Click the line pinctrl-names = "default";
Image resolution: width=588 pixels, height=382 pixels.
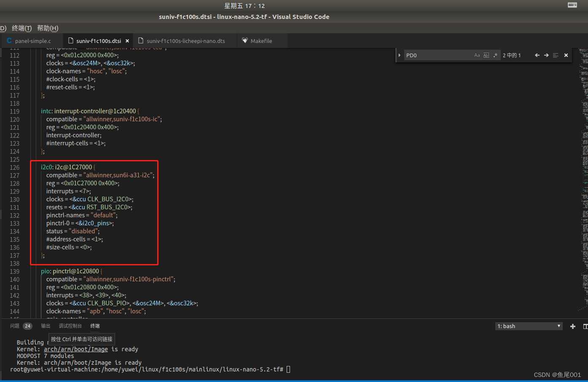[82, 215]
